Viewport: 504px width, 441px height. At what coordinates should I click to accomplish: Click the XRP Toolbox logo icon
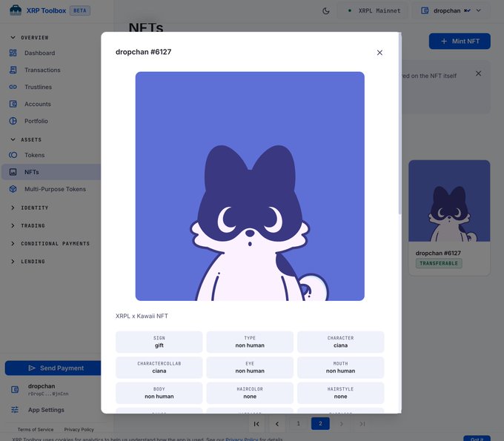[16, 10]
